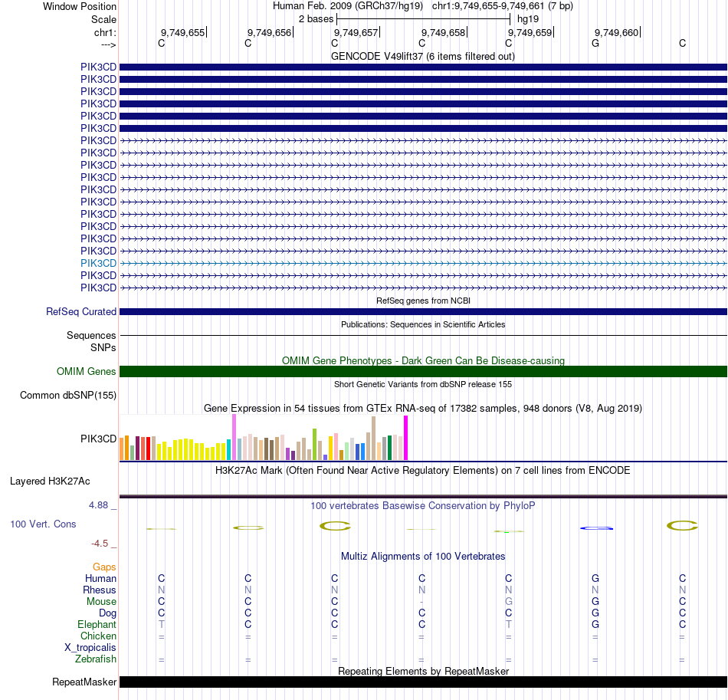
Task: Click the dark green OMIM Genes bar
Action: pyautogui.click(x=423, y=372)
